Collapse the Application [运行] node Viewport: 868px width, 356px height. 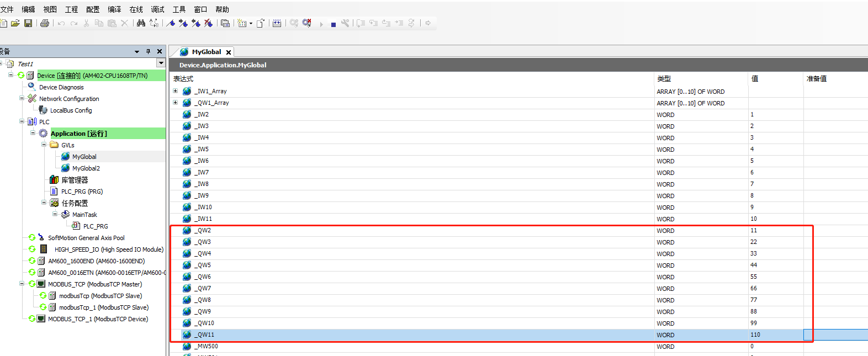[x=33, y=133]
